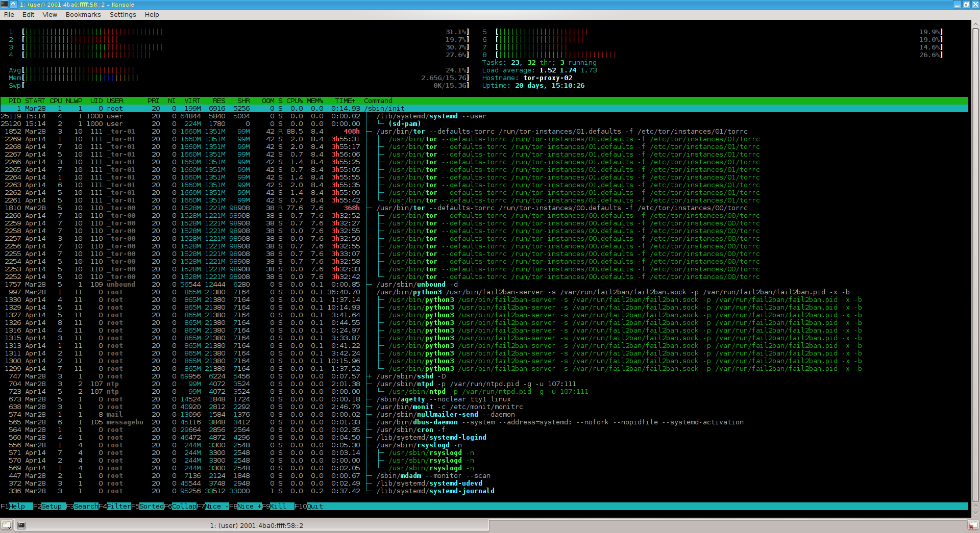Select the PID 1852 tor instance 01 row

point(484,131)
